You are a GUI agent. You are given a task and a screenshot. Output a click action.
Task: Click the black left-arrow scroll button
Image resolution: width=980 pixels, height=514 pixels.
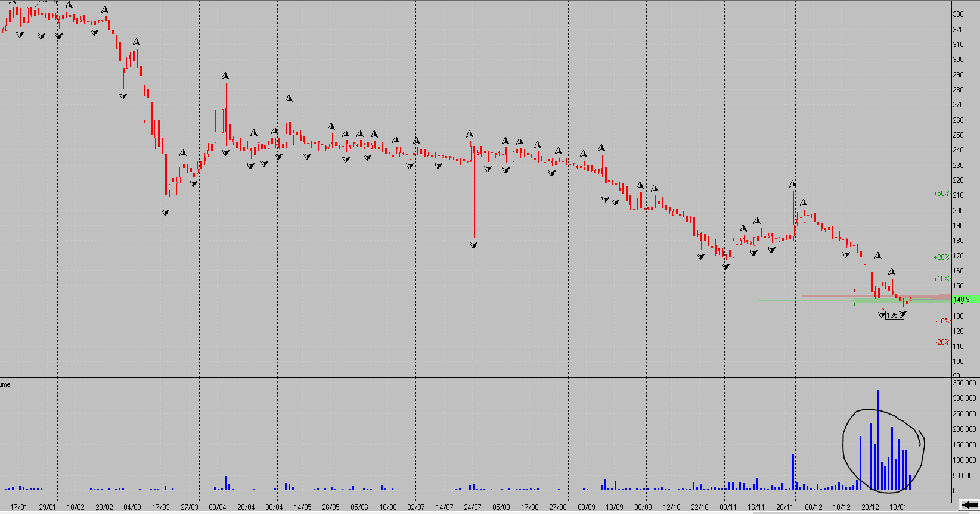[x=969, y=505]
